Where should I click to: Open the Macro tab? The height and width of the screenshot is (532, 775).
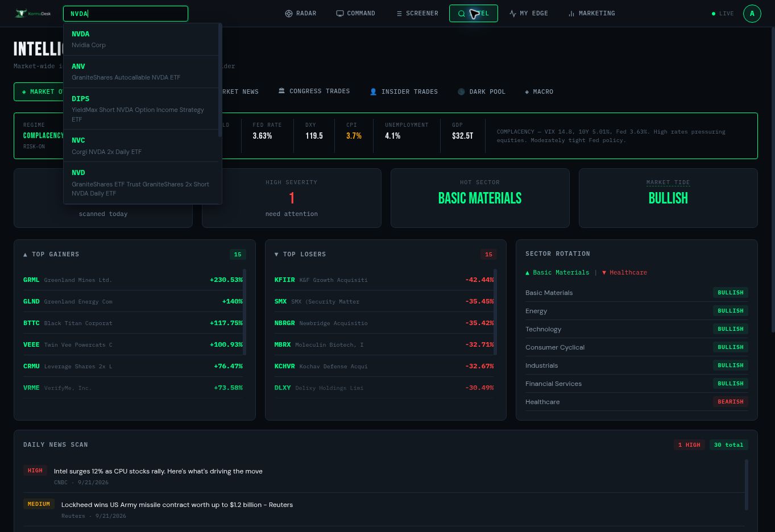(x=539, y=92)
